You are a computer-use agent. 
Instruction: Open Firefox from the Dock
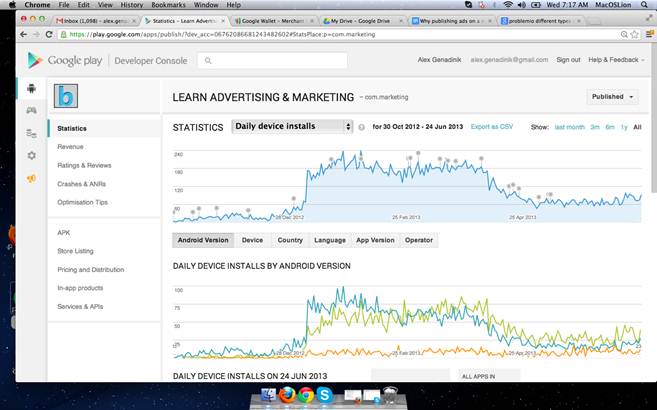(x=287, y=395)
